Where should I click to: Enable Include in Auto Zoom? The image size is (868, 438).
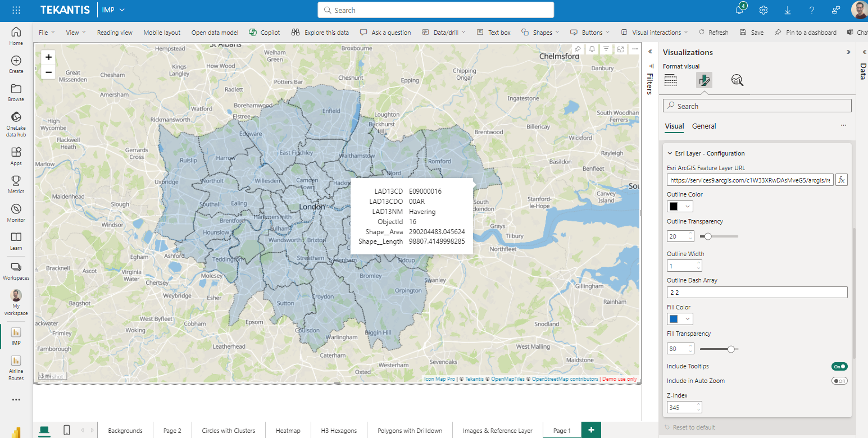click(x=839, y=381)
